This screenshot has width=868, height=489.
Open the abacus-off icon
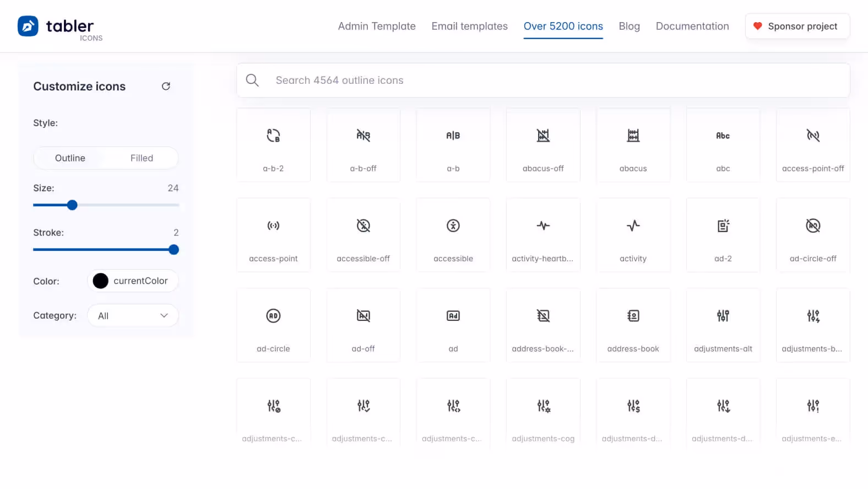click(x=543, y=145)
